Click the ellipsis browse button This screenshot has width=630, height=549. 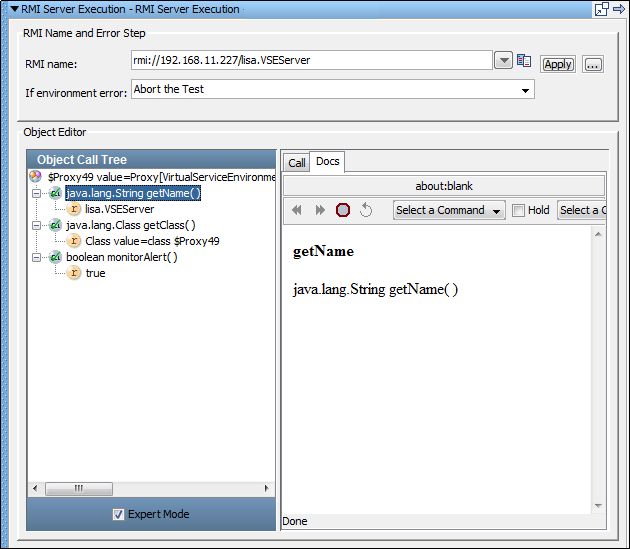point(593,64)
